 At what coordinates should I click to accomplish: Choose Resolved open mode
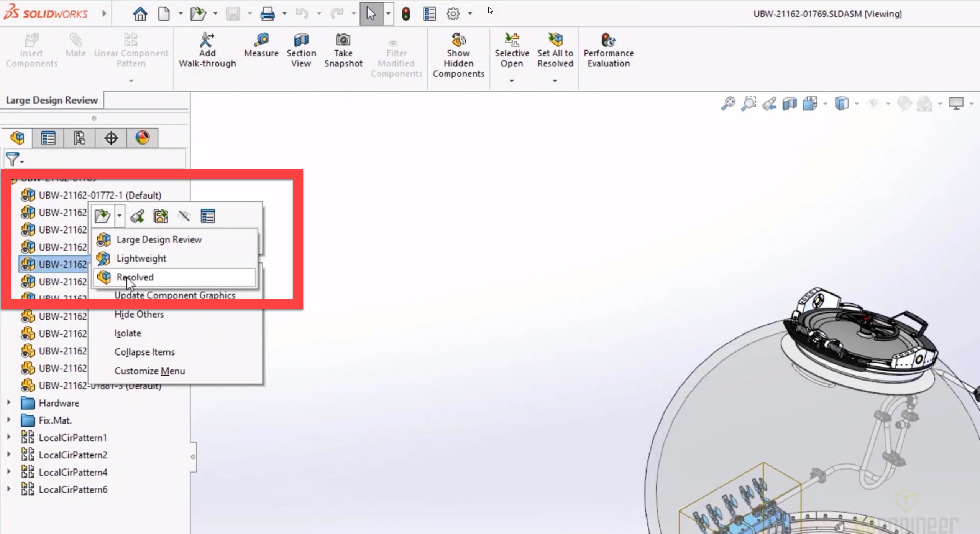[x=175, y=277]
